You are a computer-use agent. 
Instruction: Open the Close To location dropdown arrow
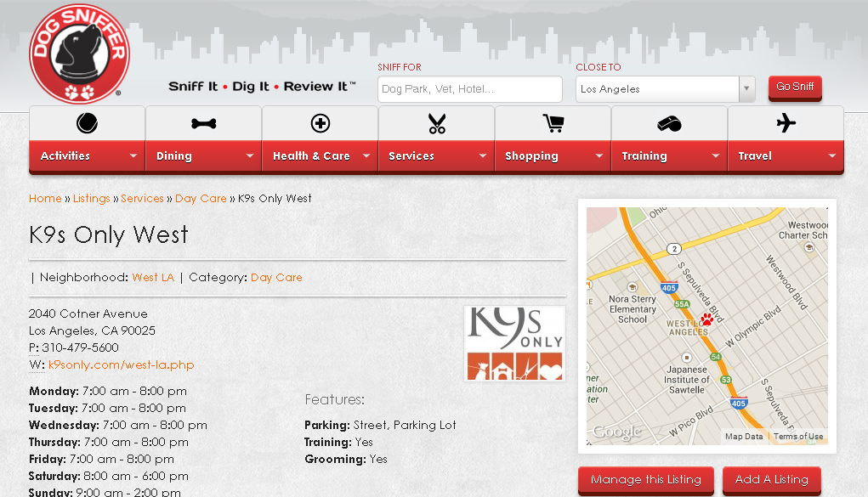pyautogui.click(x=746, y=89)
